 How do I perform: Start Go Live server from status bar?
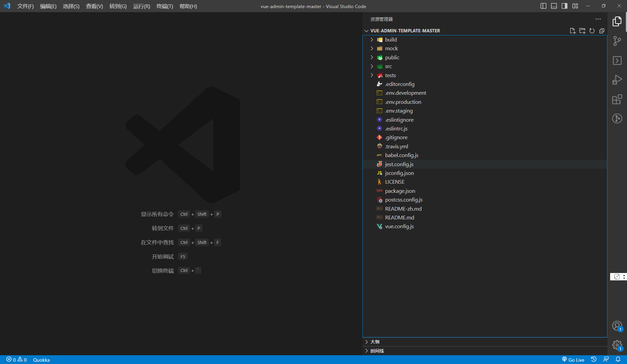click(573, 360)
